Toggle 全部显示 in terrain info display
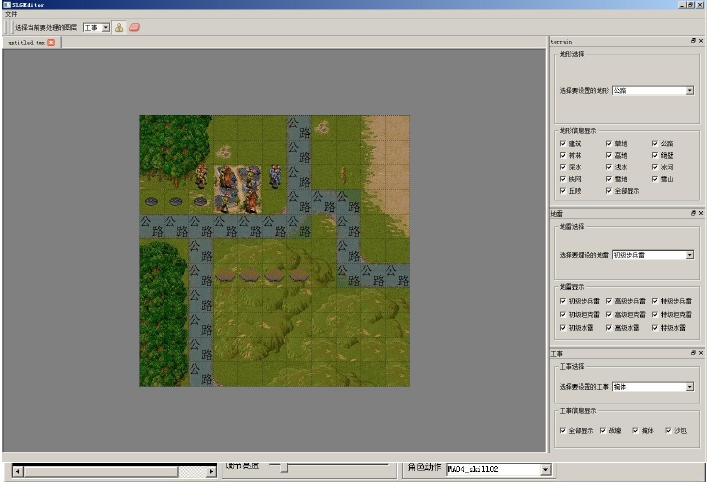 [609, 191]
